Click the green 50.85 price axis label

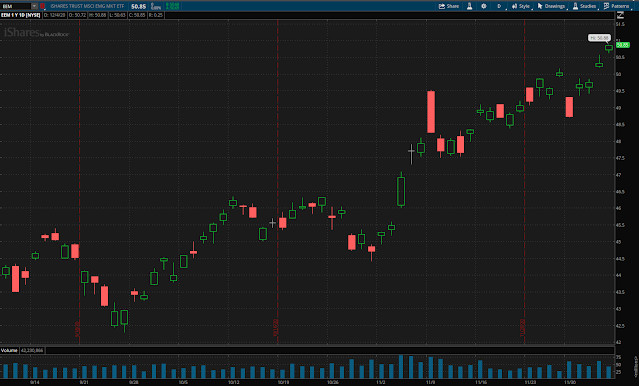coord(623,45)
